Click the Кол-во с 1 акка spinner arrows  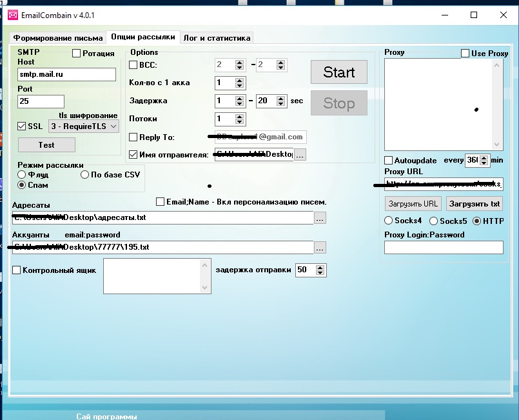(x=239, y=83)
